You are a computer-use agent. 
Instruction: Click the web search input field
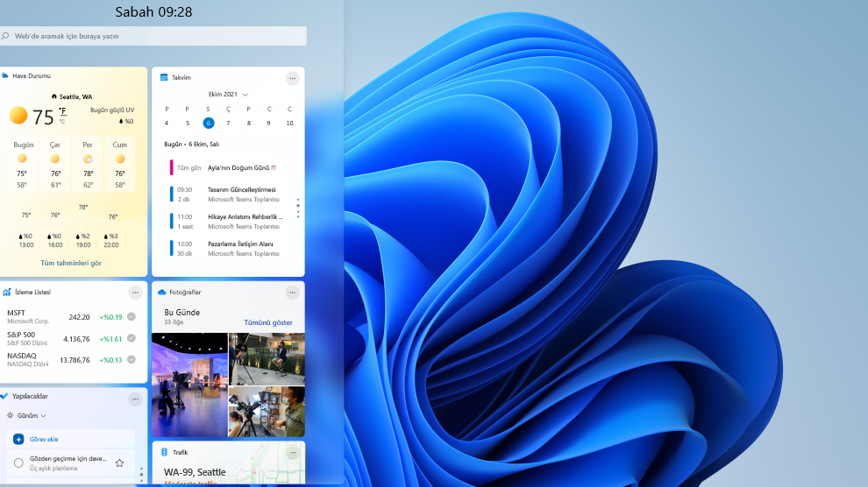tap(153, 36)
